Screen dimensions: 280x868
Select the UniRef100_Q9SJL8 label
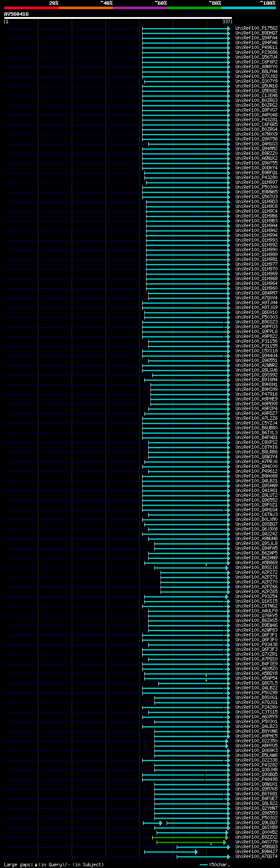coord(256,543)
